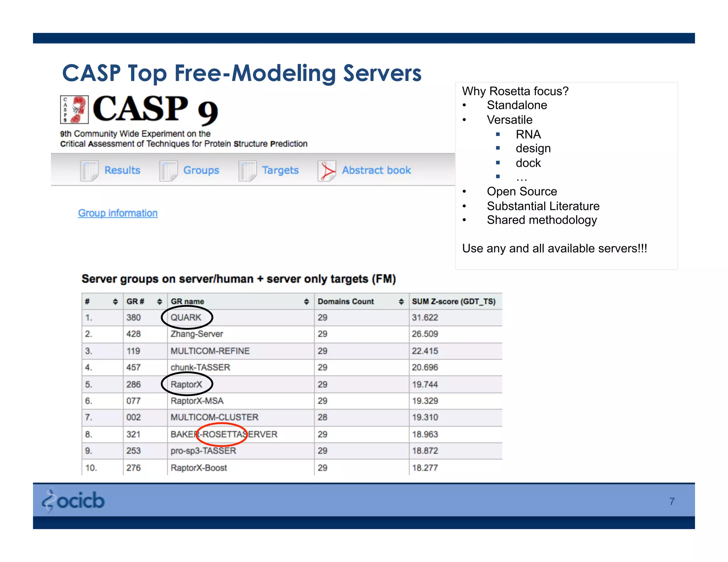Click the Versatile bullet
728x562 pixels.
point(509,120)
